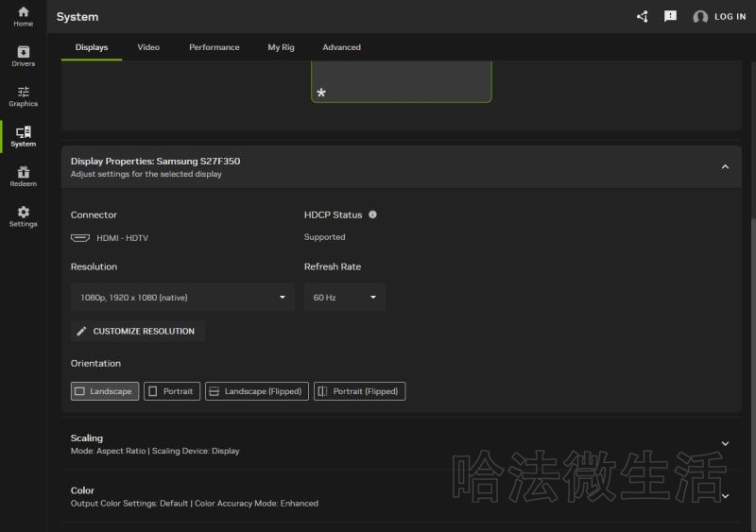This screenshot has width=756, height=532.
Task: Open the Settings gear in sidebar
Action: click(x=23, y=216)
